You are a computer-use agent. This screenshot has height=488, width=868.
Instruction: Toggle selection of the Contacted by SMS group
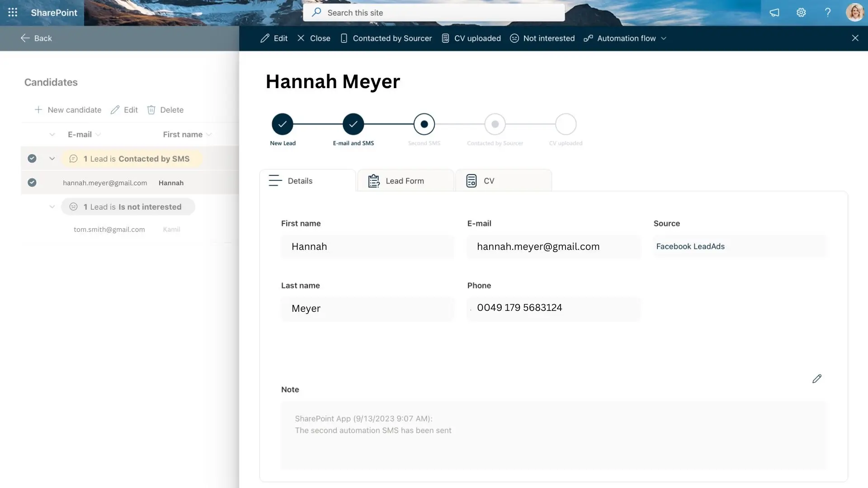32,158
